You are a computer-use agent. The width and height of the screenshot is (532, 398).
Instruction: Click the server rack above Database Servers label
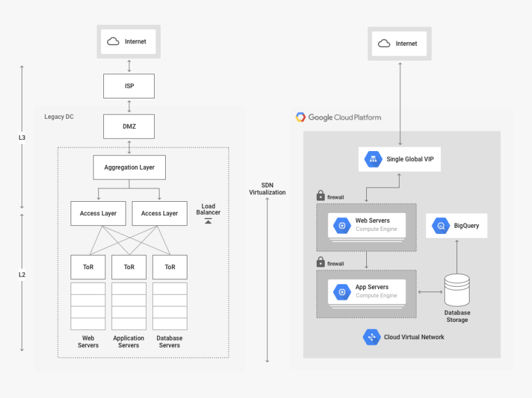coord(170,306)
